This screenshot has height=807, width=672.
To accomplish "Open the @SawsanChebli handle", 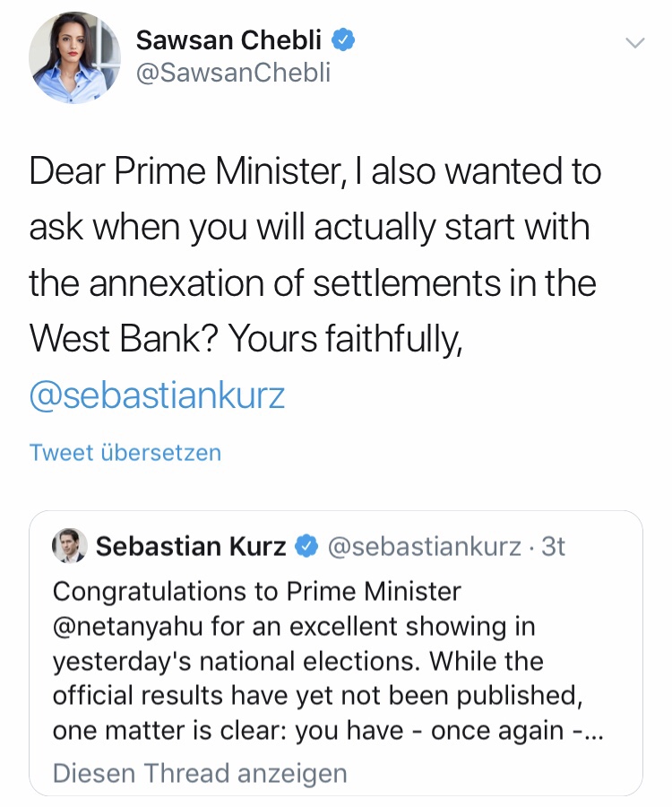I will tap(233, 73).
